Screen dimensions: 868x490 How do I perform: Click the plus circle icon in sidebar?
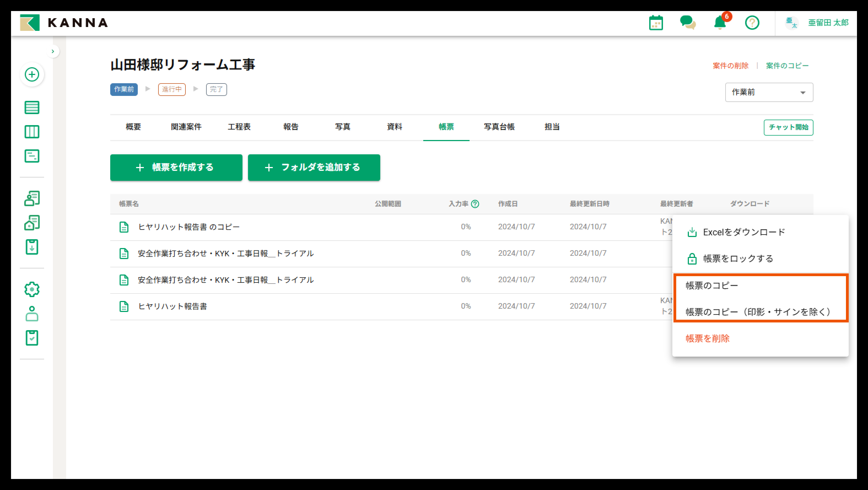pyautogui.click(x=32, y=74)
